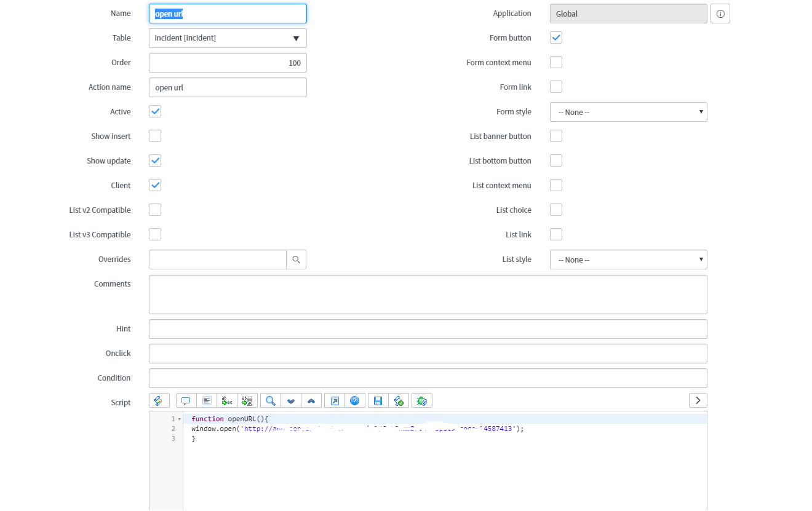Viewport: 812px width, 511px height.
Task: Enable the List bottom button checkbox
Action: coord(556,161)
